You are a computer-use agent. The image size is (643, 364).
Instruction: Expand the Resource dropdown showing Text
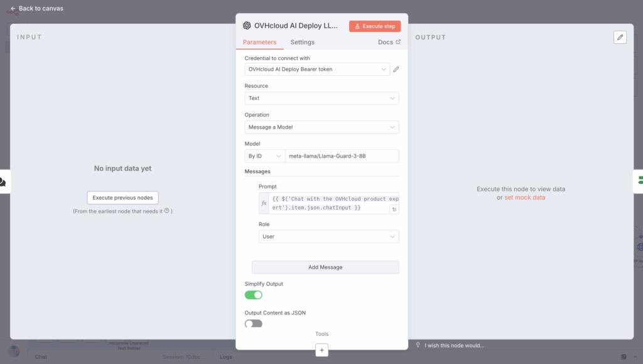321,99
